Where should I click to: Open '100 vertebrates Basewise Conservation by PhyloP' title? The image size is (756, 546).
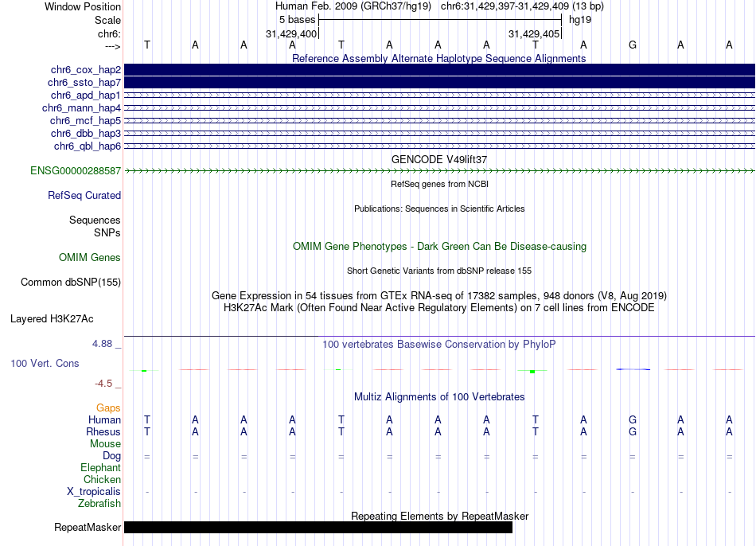click(439, 344)
